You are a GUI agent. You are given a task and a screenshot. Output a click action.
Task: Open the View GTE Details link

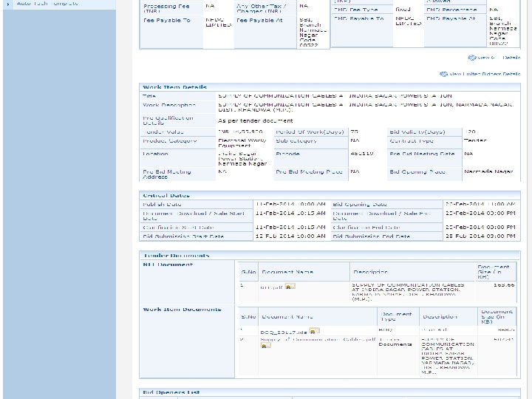[x=499, y=58]
